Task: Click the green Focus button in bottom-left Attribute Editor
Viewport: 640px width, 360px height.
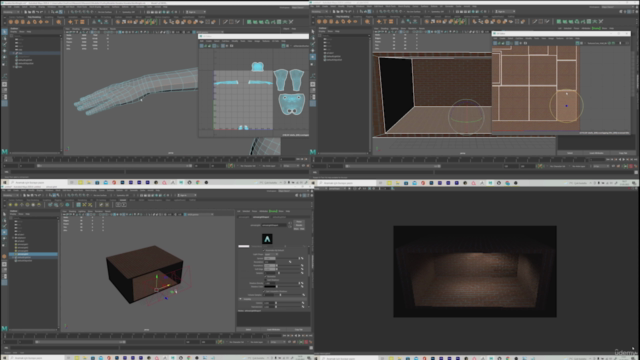Action: point(273,211)
